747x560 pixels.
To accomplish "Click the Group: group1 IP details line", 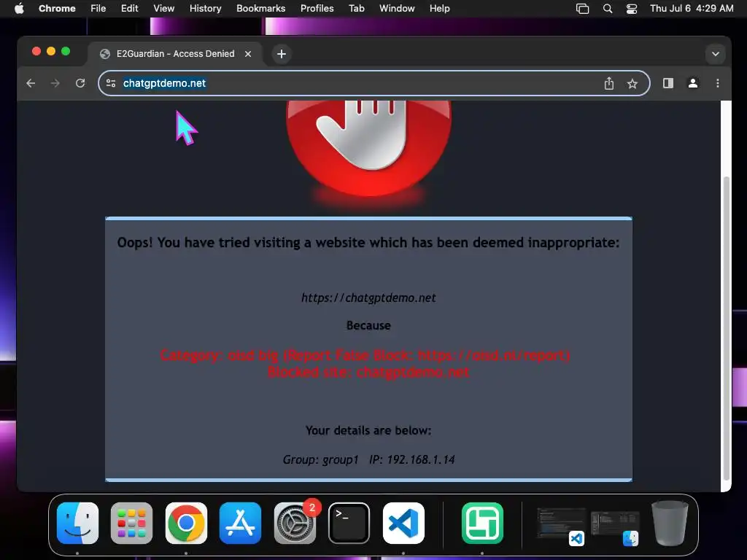I will pyautogui.click(x=368, y=459).
